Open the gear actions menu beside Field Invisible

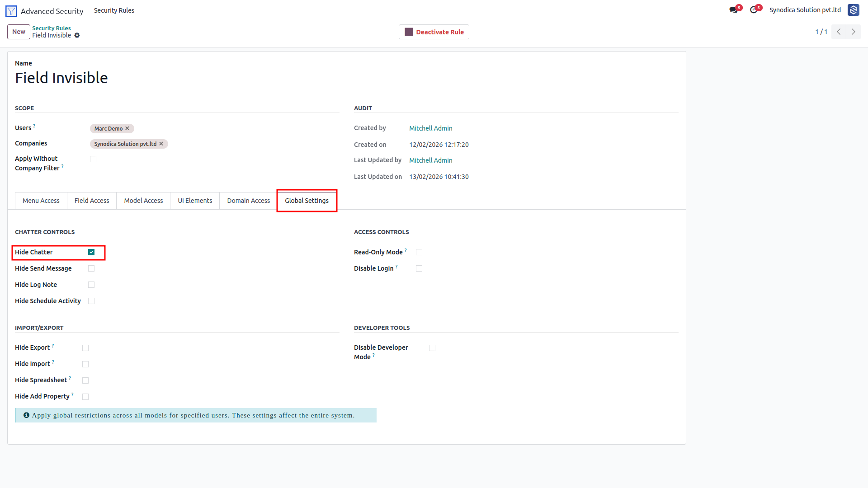[x=77, y=35]
